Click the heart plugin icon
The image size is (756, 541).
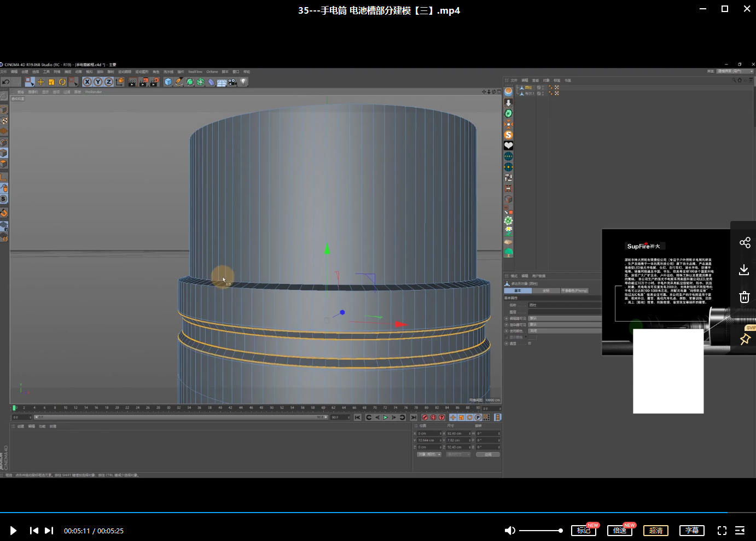[508, 146]
